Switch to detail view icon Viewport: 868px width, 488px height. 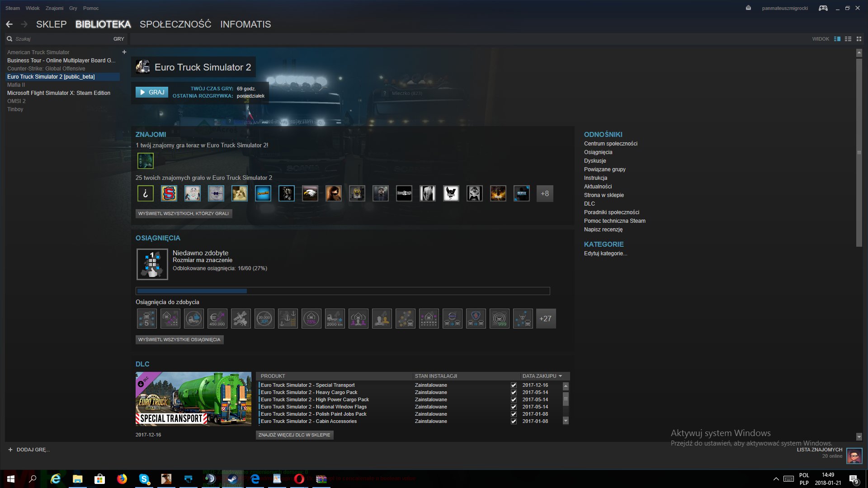(837, 39)
